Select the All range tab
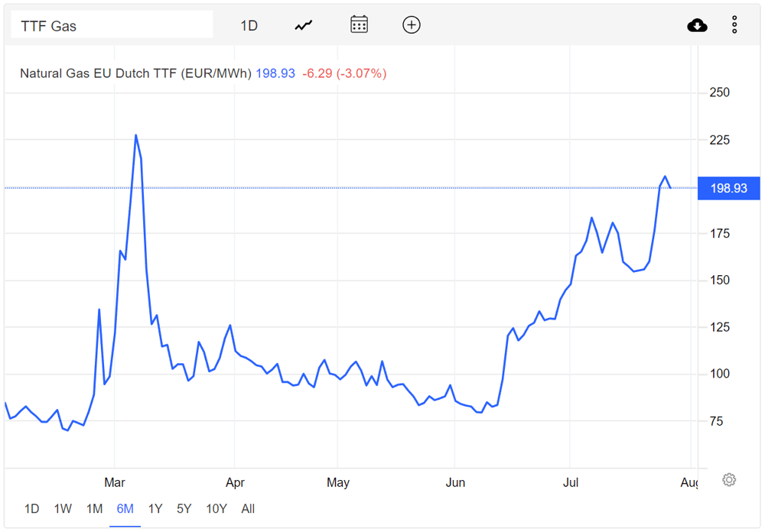Screen dimensions: 765x532 tap(248, 509)
